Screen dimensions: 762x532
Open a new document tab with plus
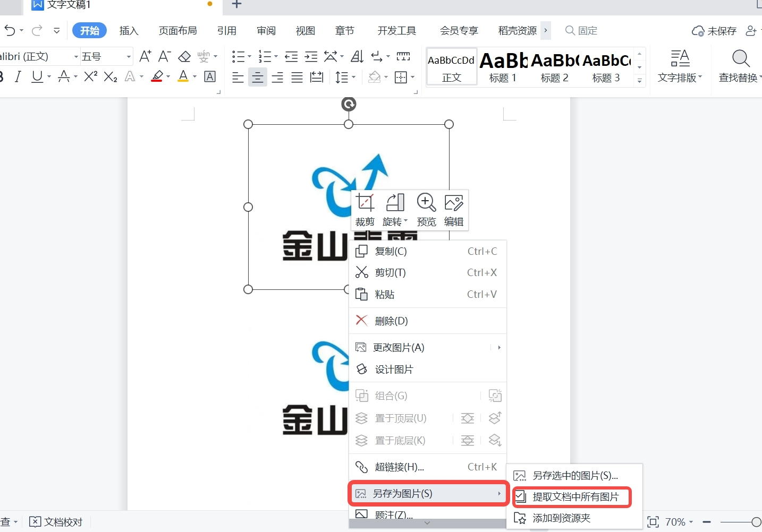point(237,5)
